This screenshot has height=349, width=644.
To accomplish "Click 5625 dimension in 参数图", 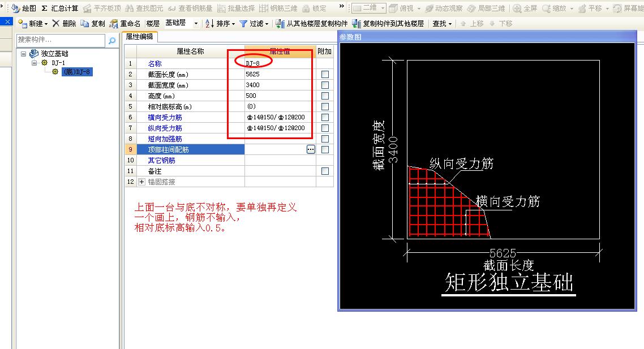I will [503, 253].
